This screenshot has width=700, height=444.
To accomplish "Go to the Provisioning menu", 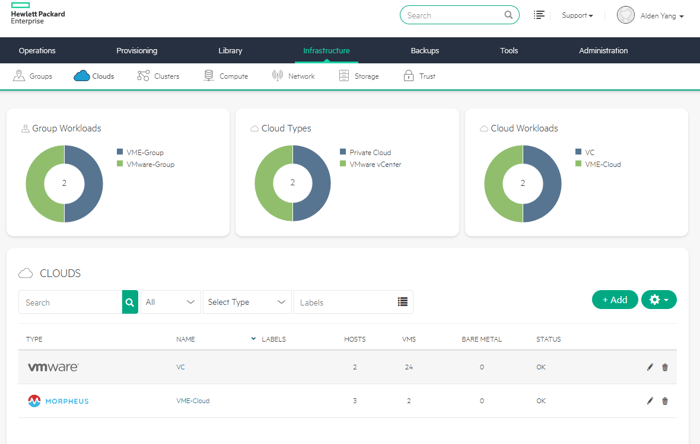I will 137,50.
